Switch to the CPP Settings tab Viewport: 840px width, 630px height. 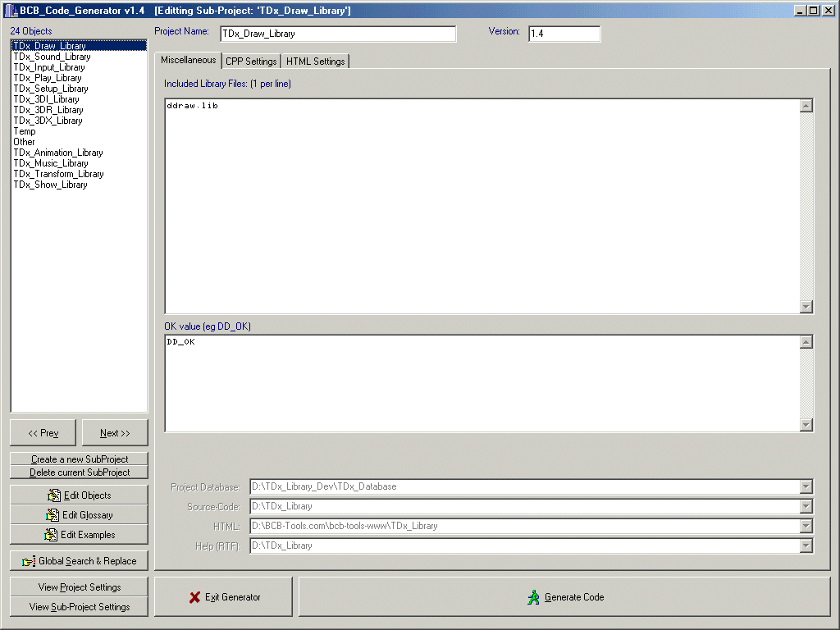click(x=251, y=62)
